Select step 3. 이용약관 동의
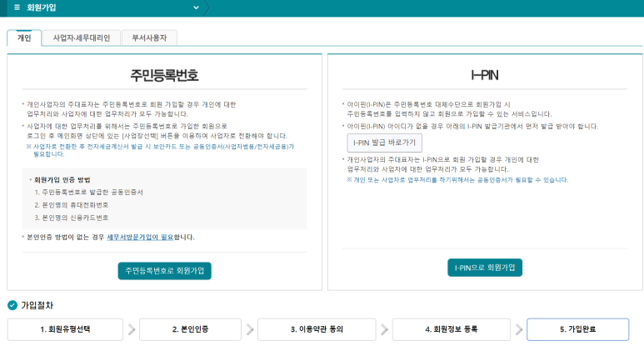 pos(317,329)
